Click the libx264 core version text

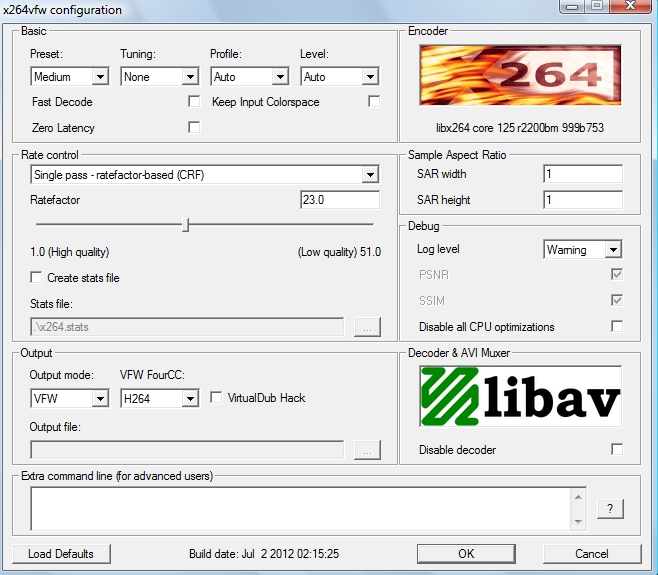click(x=520, y=128)
